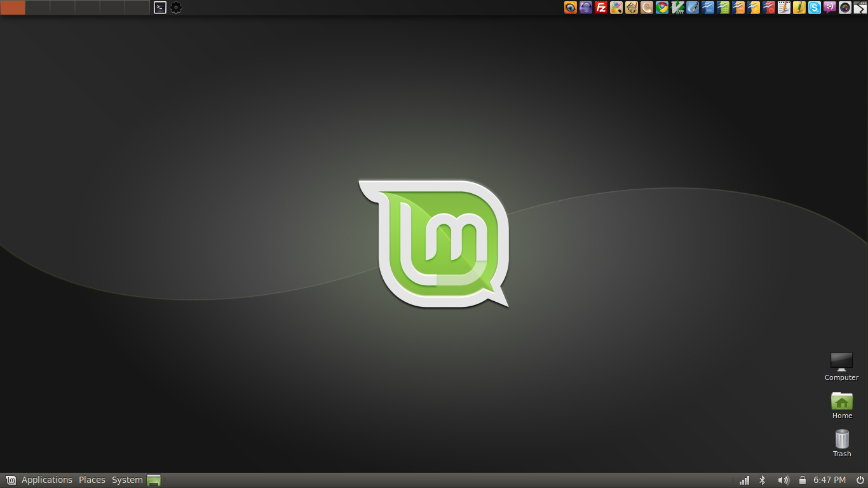The image size is (868, 488).
Task: Open the Vim editor launcher
Action: click(x=677, y=8)
